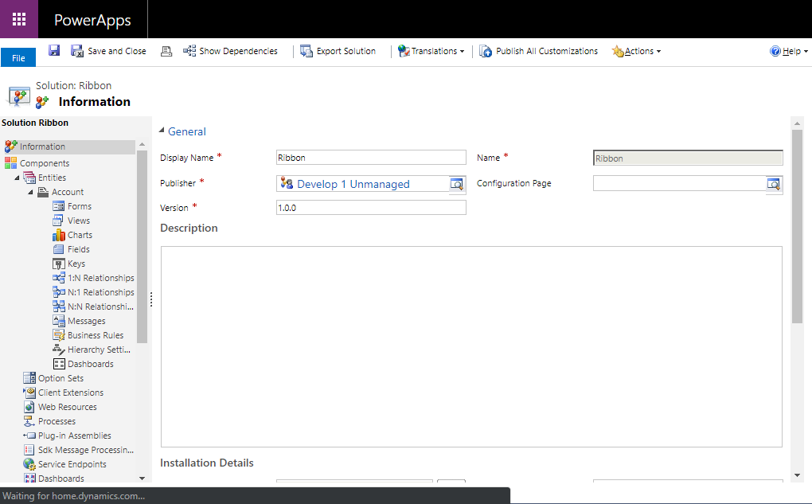Image resolution: width=812 pixels, height=504 pixels.
Task: Click the main form scrollbar thumb
Action: pos(797,226)
